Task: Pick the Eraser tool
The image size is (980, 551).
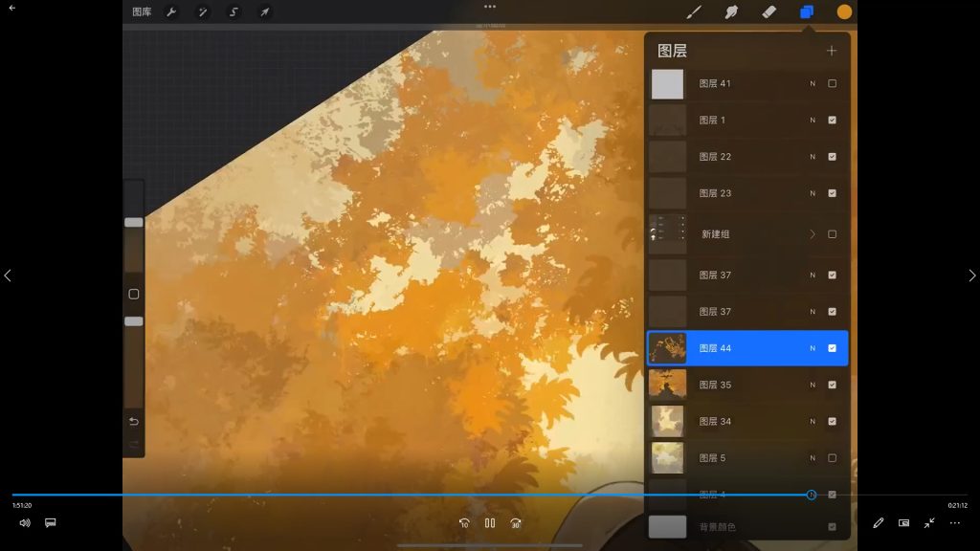Action: click(768, 12)
